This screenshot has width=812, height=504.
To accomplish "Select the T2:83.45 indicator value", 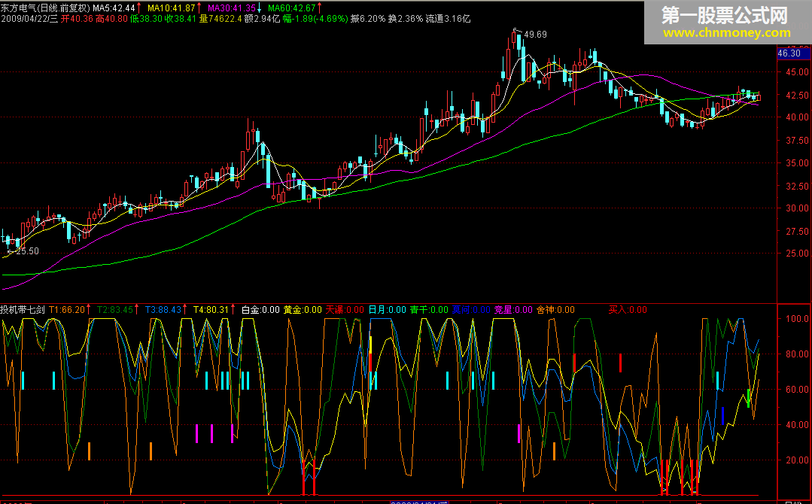I will coord(115,310).
